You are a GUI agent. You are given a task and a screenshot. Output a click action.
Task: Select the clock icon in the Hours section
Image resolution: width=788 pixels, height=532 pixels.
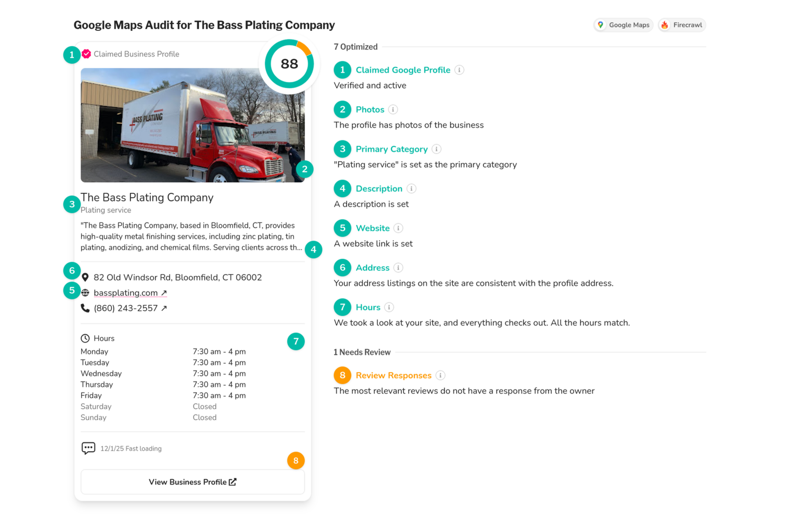[85, 338]
